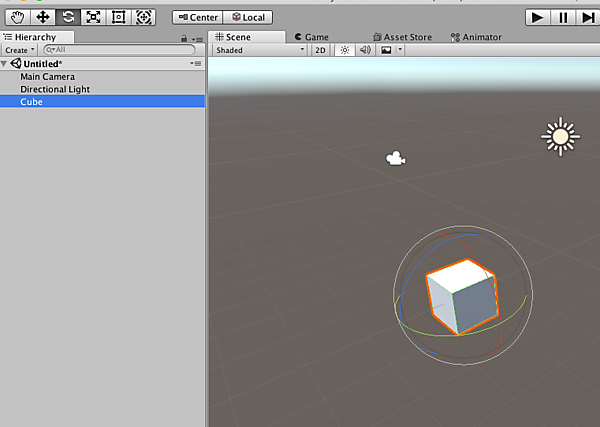Open the Create dropdown in Hierarchy
The width and height of the screenshot is (600, 427).
(x=19, y=50)
